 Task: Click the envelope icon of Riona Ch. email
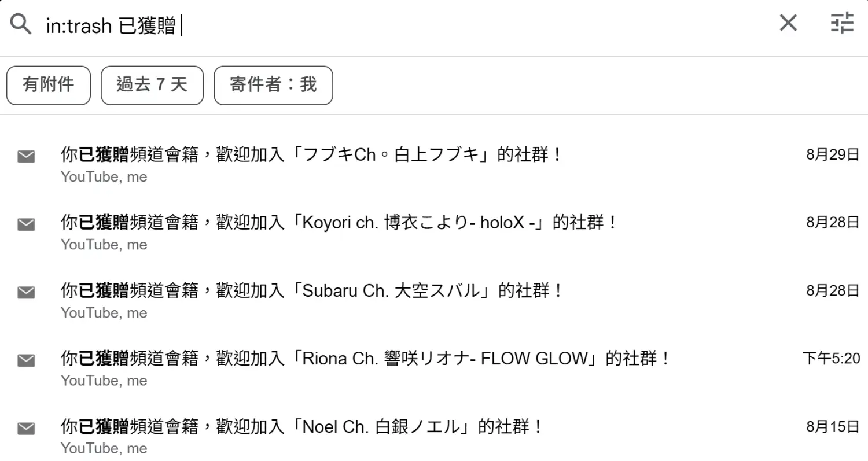point(26,360)
